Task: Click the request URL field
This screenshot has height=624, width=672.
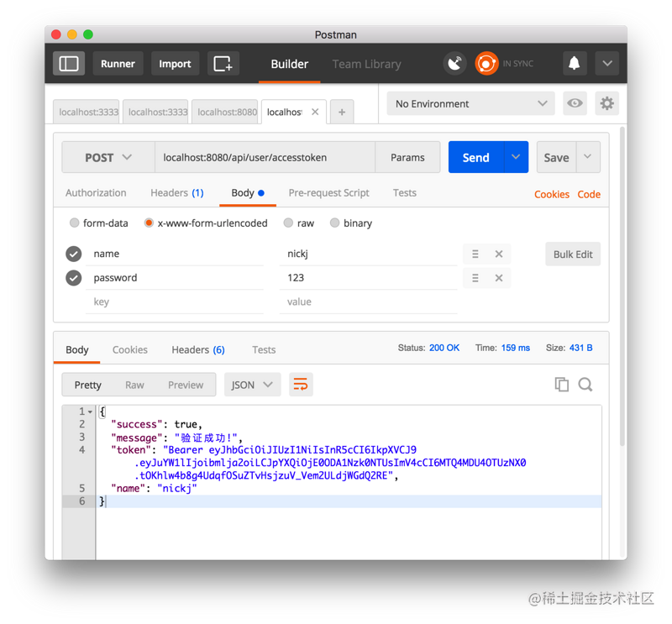Action: (265, 157)
